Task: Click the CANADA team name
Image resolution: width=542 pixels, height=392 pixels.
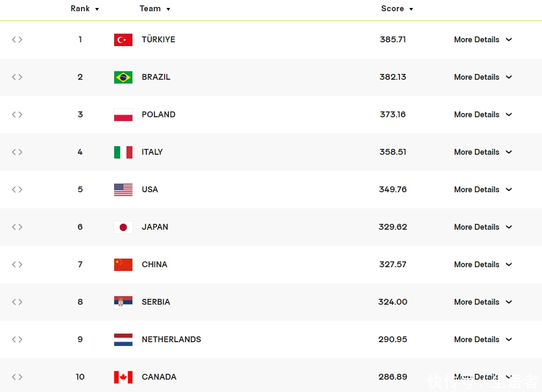Action: (159, 377)
